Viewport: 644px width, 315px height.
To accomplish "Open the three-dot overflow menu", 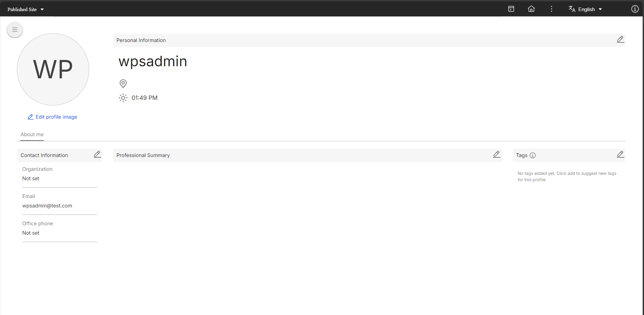I will click(551, 9).
